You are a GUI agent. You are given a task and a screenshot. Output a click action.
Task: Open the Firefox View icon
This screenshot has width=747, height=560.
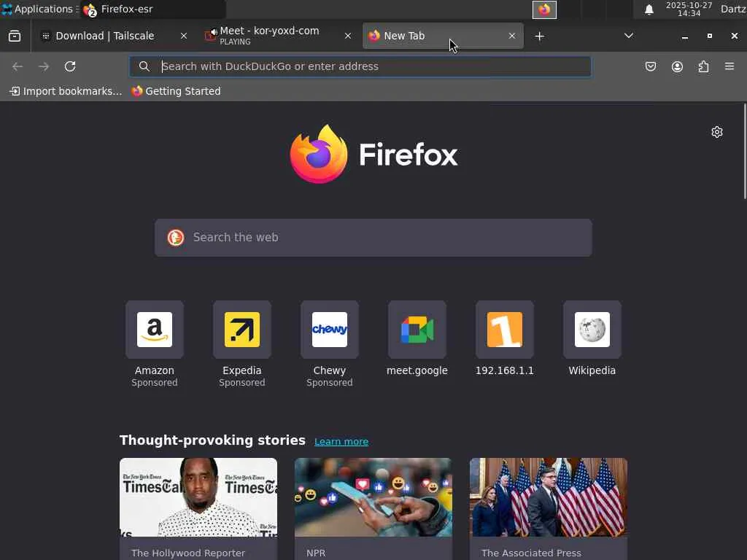point(15,36)
